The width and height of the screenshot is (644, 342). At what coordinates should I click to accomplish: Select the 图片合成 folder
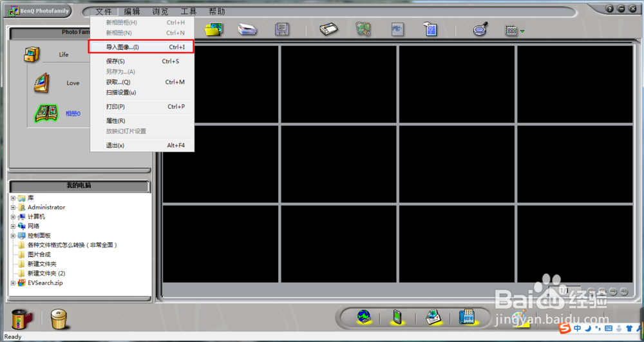(39, 254)
